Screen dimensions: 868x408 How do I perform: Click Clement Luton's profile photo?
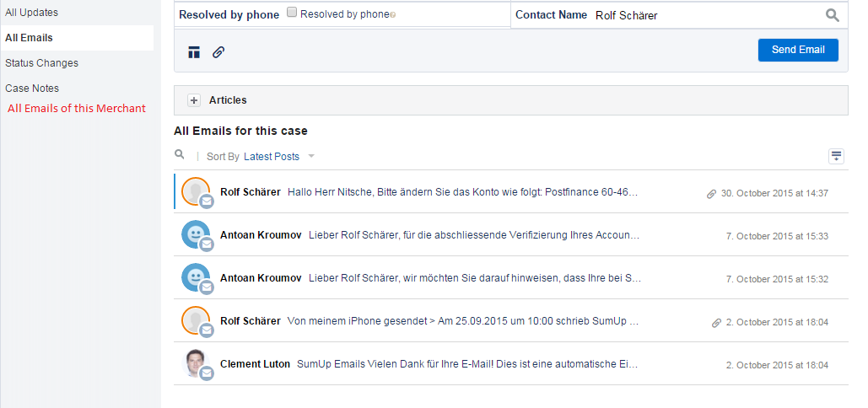click(195, 363)
